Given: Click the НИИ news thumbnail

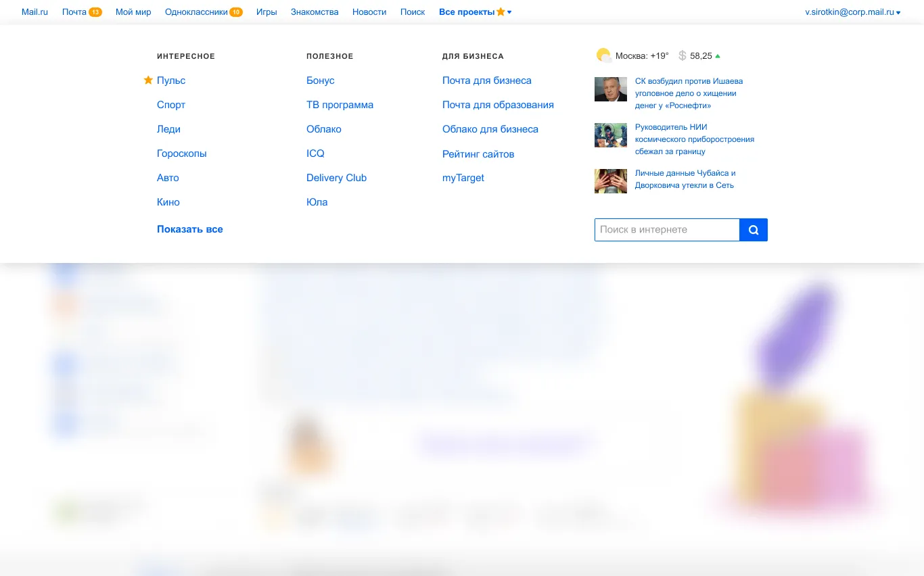Looking at the screenshot, I should (611, 135).
